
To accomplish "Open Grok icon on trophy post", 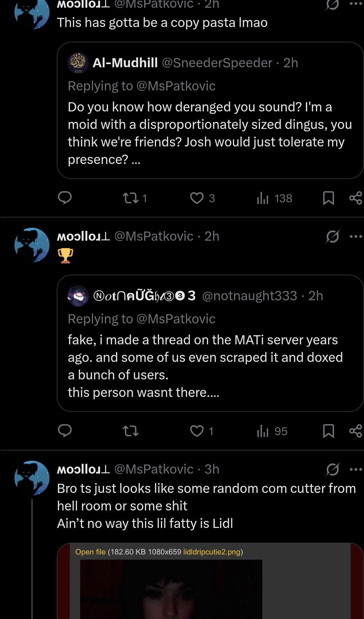I will click(x=332, y=237).
